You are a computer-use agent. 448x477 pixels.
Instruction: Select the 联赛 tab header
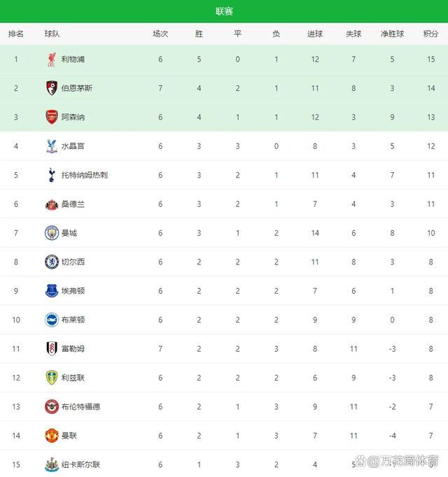pyautogui.click(x=224, y=11)
